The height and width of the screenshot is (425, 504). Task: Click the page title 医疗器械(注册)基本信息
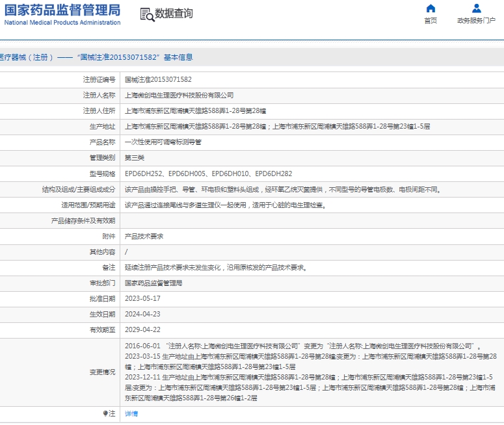coord(96,57)
